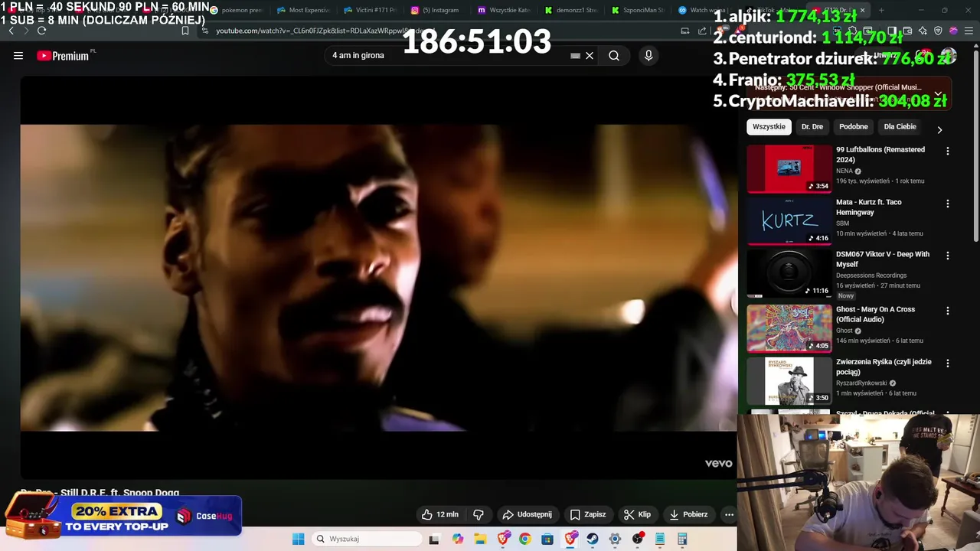Image resolution: width=980 pixels, height=551 pixels.
Task: Open Microsoft Store from taskbar
Action: tap(547, 539)
